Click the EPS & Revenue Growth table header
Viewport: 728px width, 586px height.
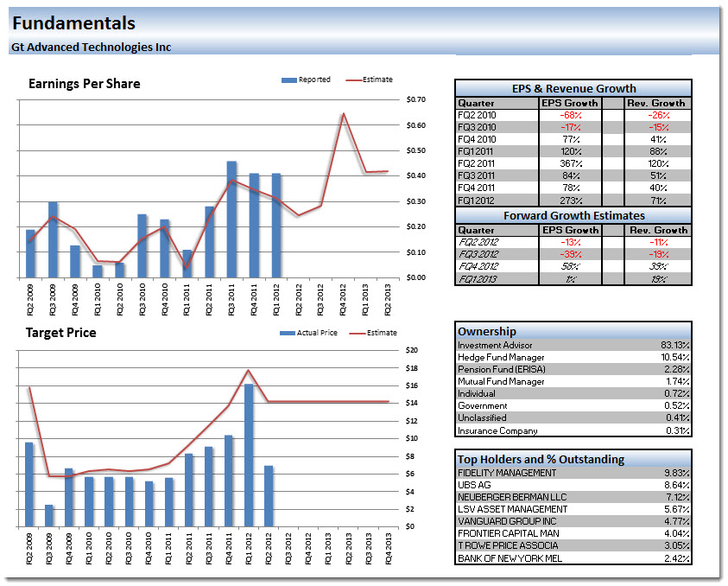(573, 88)
